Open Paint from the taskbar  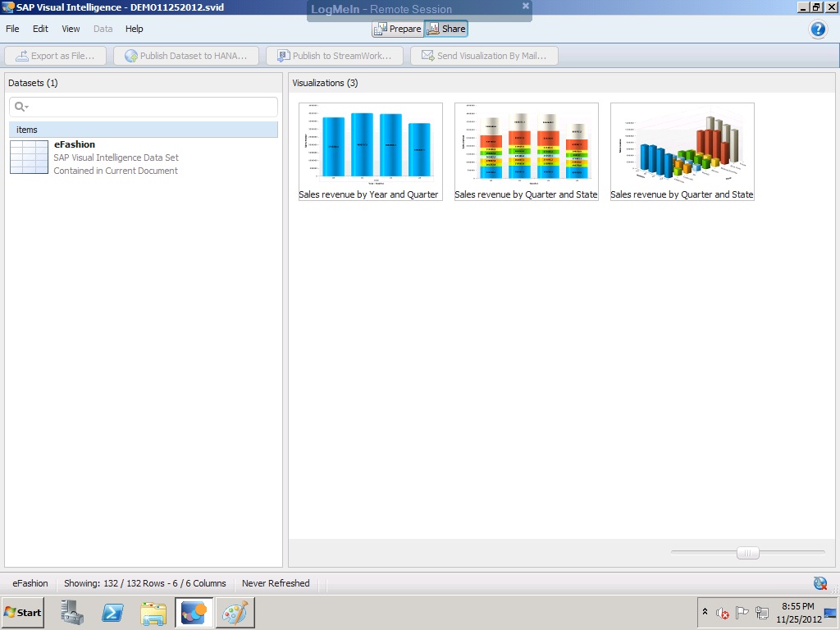235,612
